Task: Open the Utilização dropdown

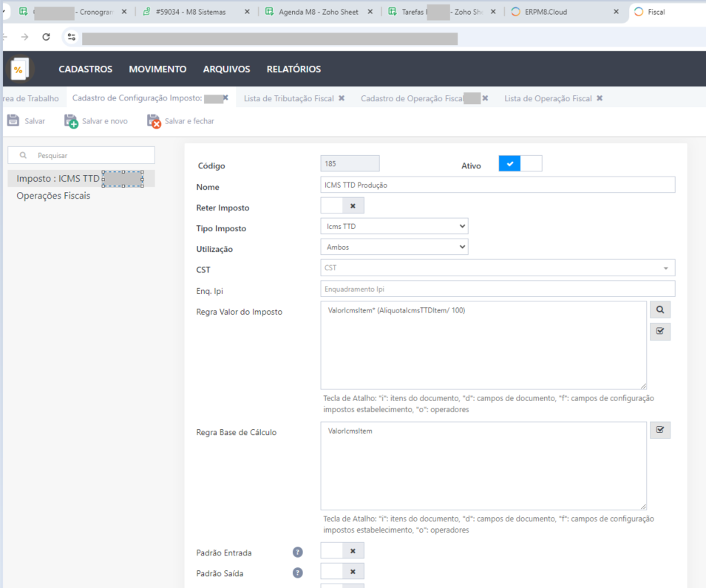Action: 395,247
